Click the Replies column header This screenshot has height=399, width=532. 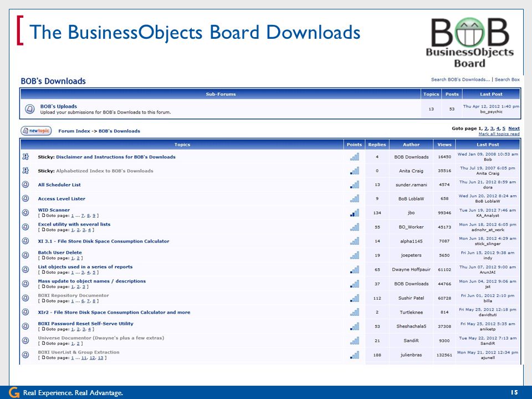377,145
